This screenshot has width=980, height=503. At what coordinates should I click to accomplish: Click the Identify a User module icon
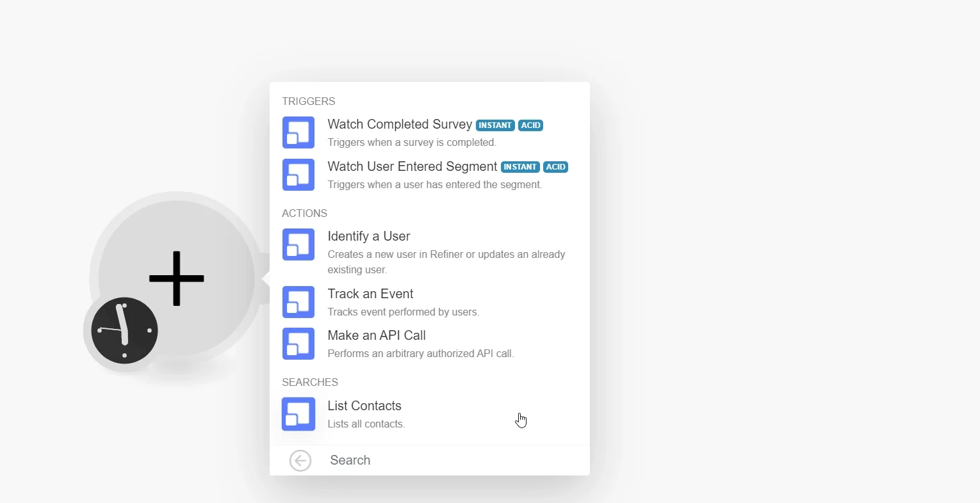point(298,244)
